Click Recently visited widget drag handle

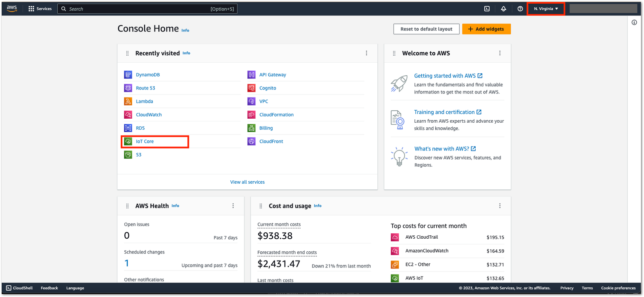coord(127,53)
